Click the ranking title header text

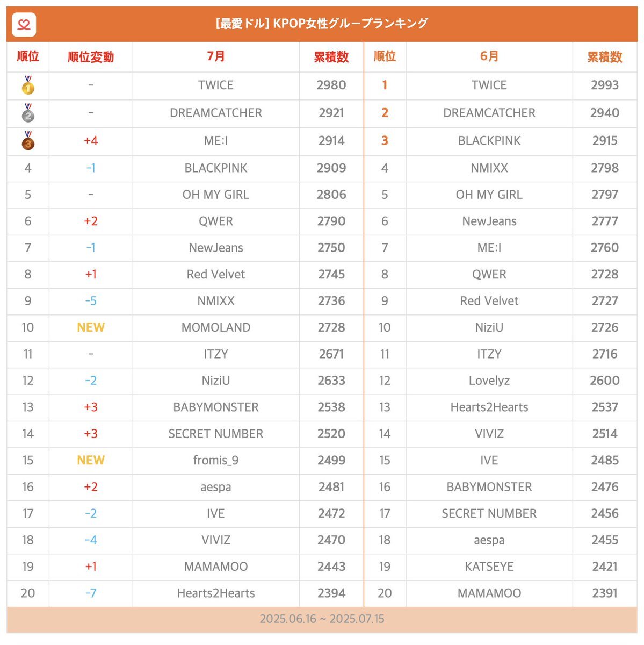[322, 24]
